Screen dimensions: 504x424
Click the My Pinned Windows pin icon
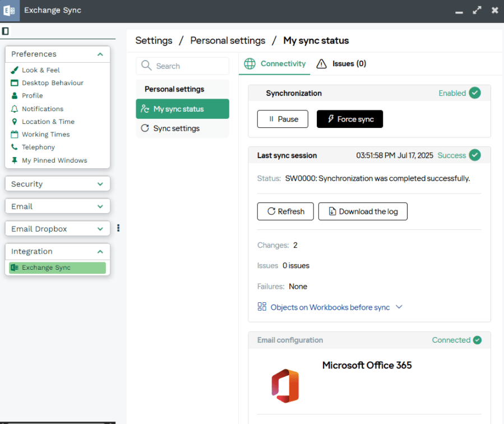(15, 160)
